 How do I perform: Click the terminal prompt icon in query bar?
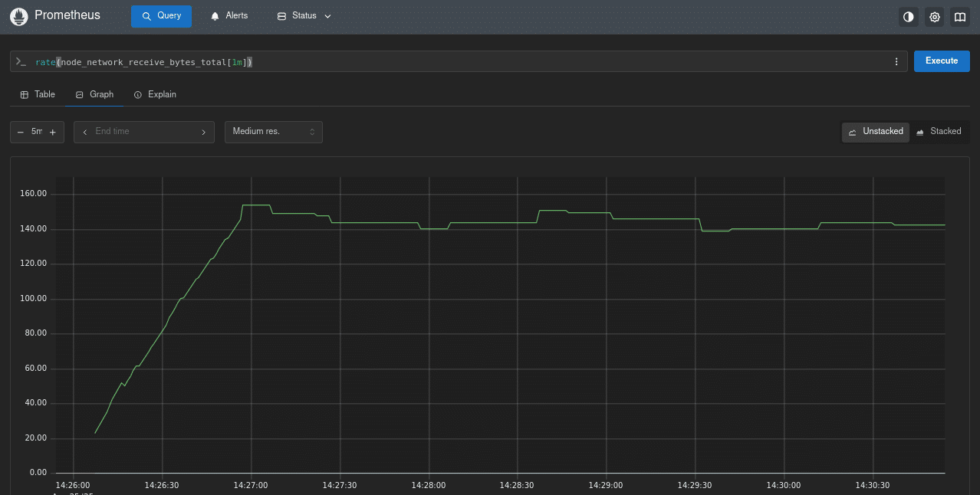click(x=21, y=61)
